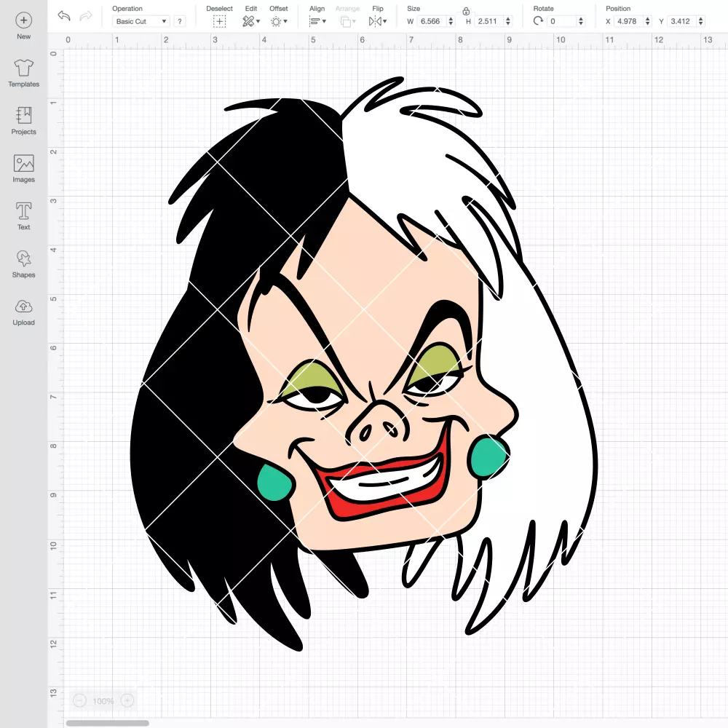728x728 pixels.
Task: Click the Width value field
Action: coord(432,21)
